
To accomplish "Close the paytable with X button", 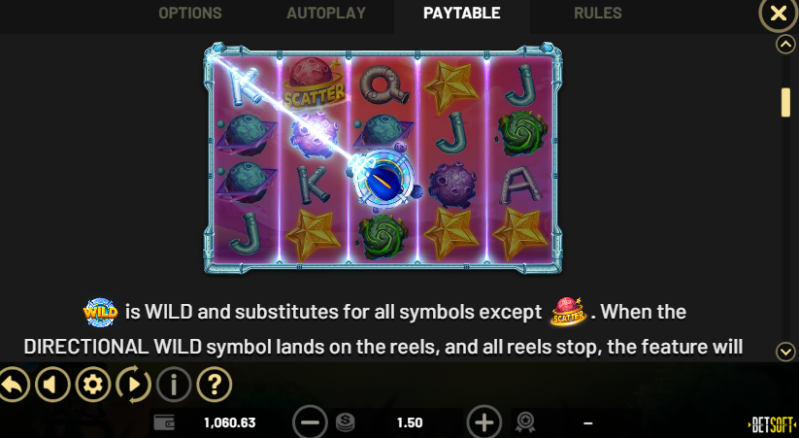I will click(x=778, y=13).
